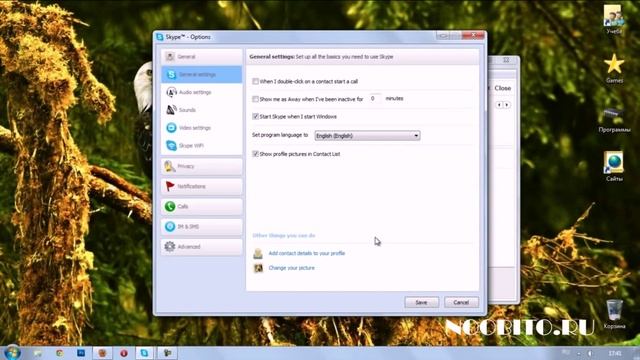Viewport: 640px width, 360px height.
Task: Click the Sounds speaker icon
Action: pyautogui.click(x=171, y=110)
